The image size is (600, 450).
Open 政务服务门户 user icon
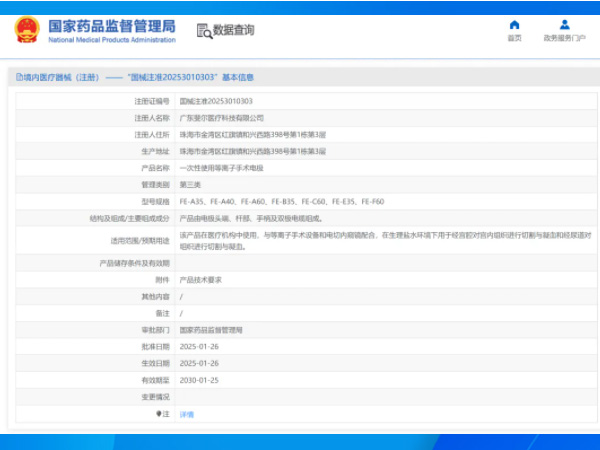pos(564,25)
